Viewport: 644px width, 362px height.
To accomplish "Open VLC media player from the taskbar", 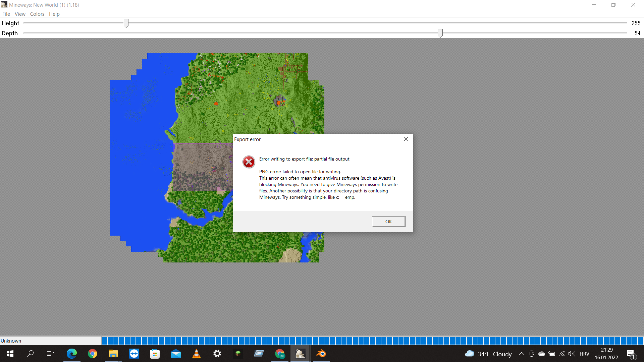I will pyautogui.click(x=197, y=354).
